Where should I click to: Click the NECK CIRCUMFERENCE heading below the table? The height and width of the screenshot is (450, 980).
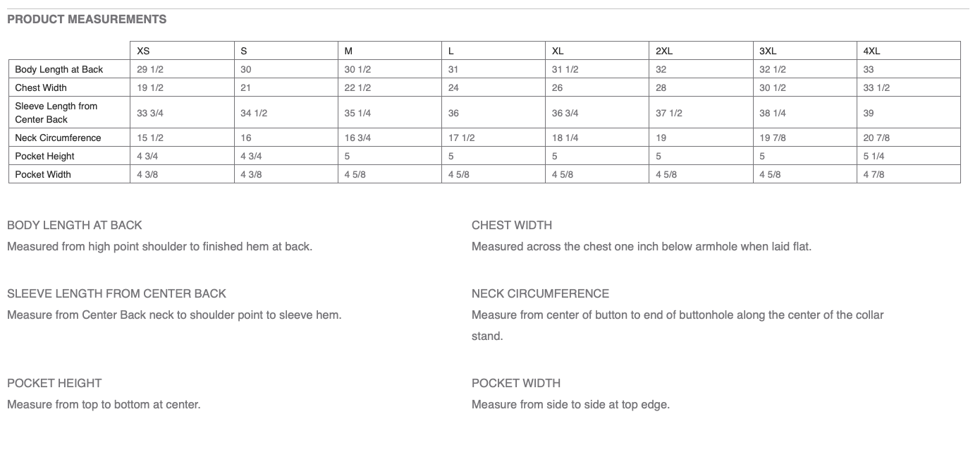point(540,293)
